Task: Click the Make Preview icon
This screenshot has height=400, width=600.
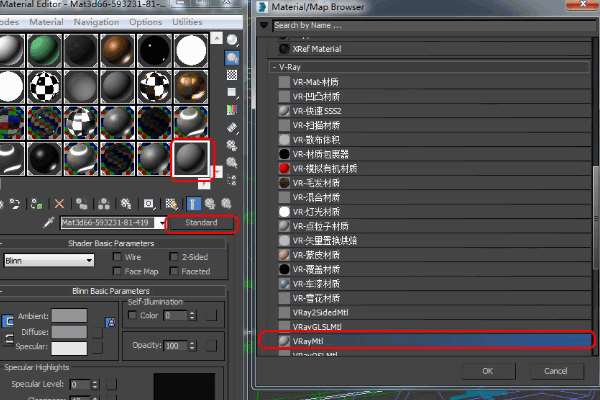Action: click(x=232, y=128)
